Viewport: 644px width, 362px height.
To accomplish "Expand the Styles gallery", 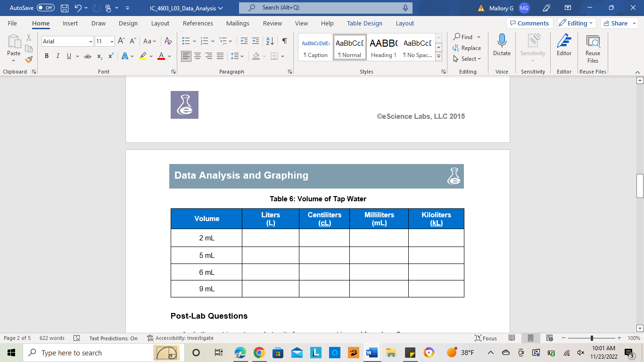I will [x=438, y=56].
